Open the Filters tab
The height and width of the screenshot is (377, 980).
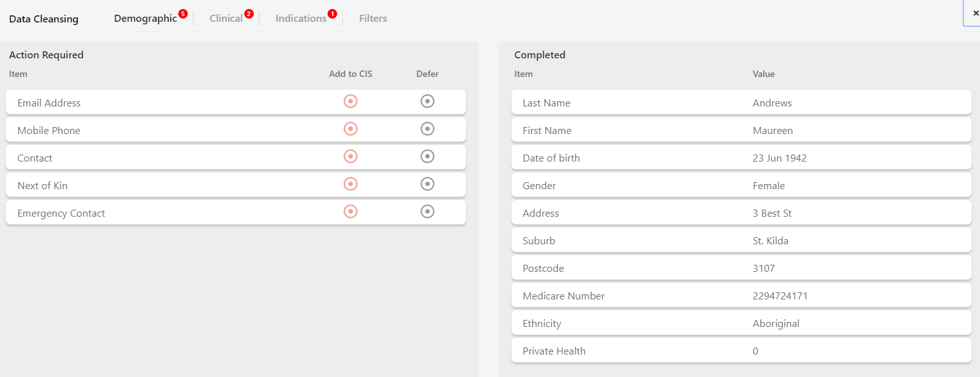373,19
